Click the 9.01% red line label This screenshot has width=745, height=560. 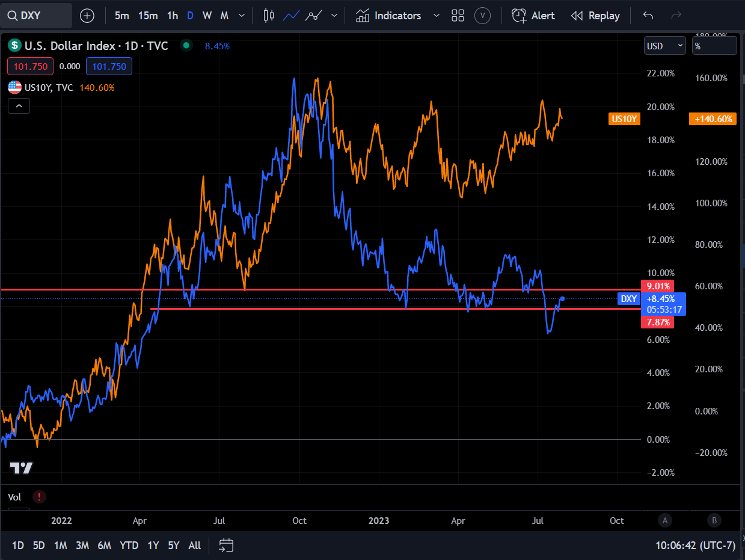click(x=657, y=286)
